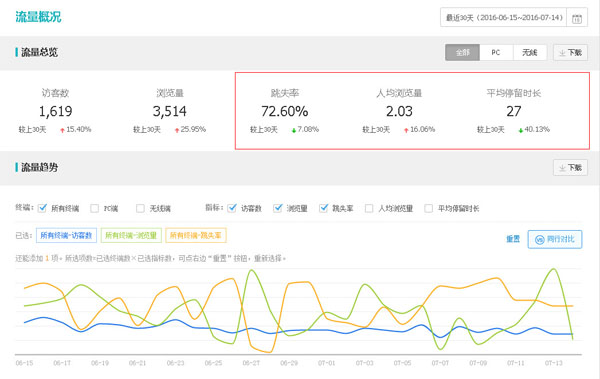Click the green down arrow beside 7.08%
Image resolution: width=600 pixels, height=379 pixels.
[294, 130]
